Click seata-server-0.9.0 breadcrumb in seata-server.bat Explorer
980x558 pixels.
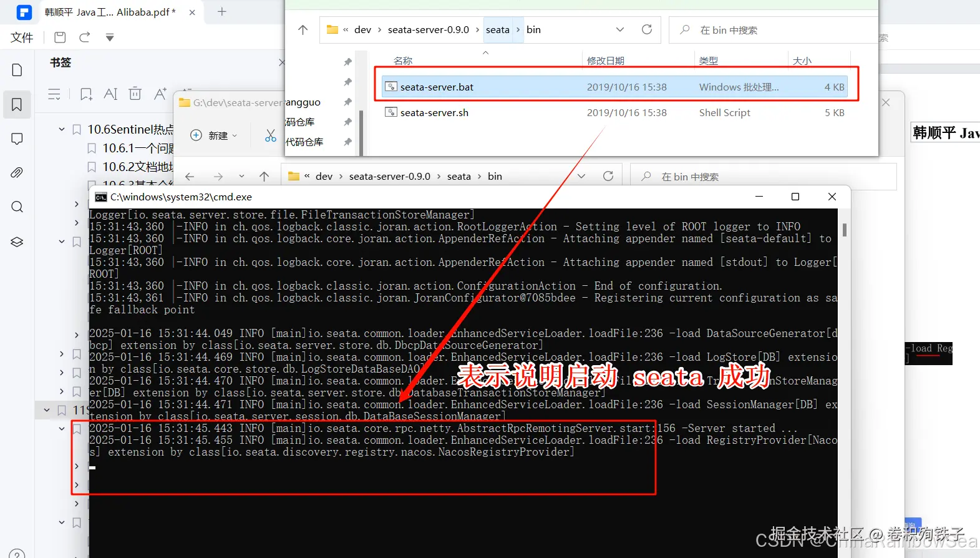pyautogui.click(x=429, y=29)
